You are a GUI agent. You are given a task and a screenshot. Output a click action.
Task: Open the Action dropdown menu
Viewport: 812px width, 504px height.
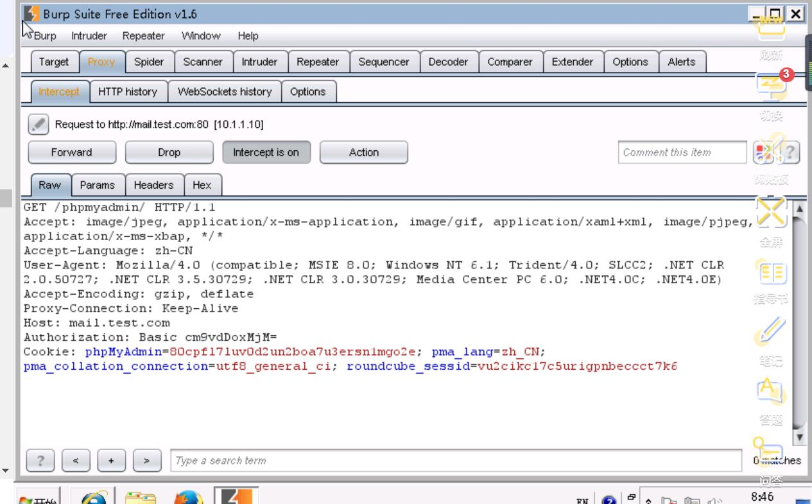364,153
